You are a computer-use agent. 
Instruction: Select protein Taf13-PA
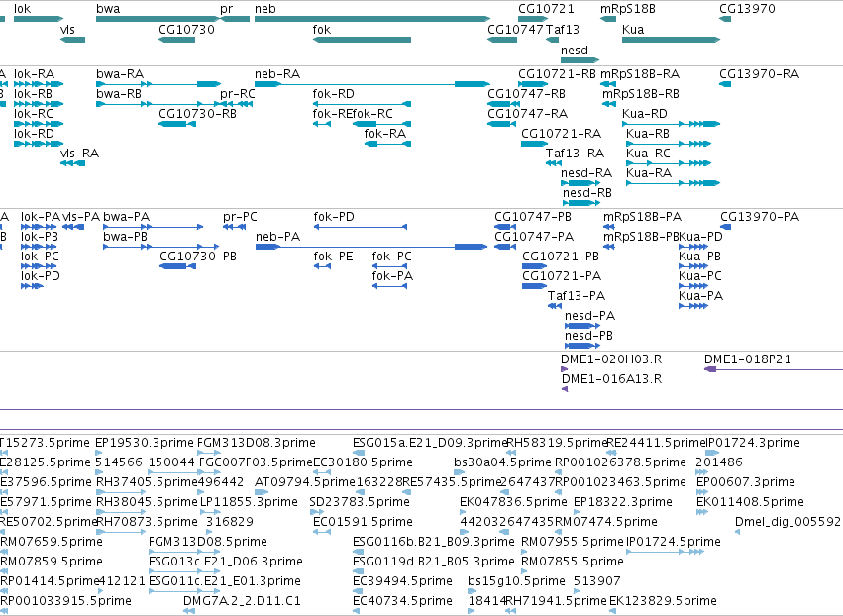pos(577,296)
